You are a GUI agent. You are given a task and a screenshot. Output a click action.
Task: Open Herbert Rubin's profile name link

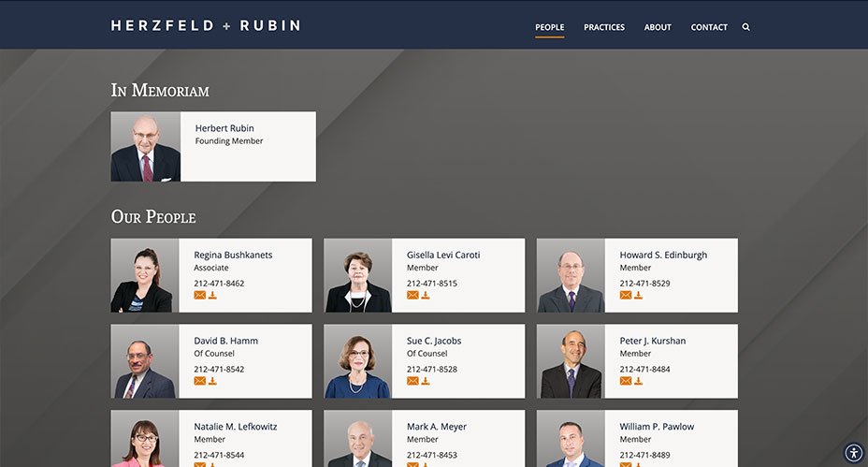pyautogui.click(x=224, y=128)
